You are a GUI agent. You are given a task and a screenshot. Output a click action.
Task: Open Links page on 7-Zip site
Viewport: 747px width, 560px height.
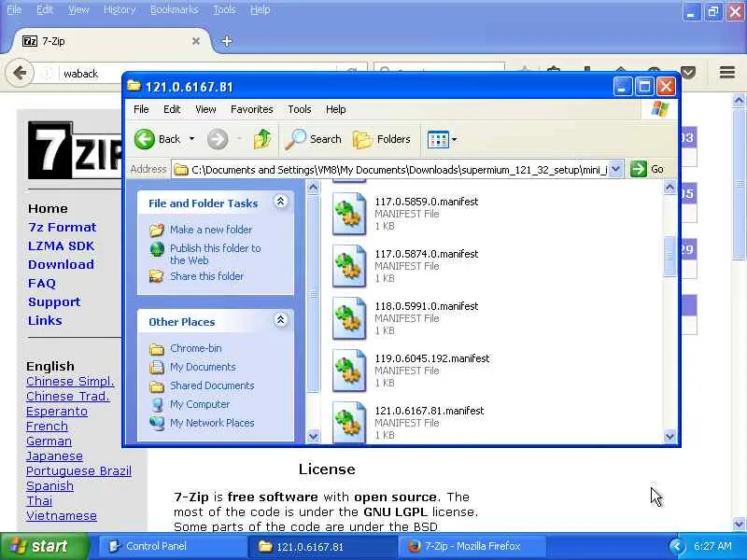pos(45,320)
